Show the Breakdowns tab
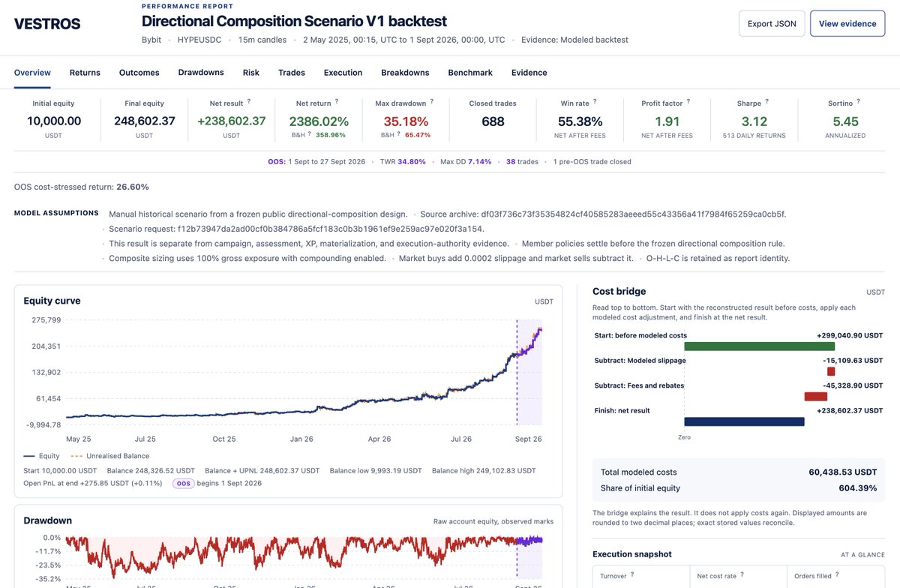The height and width of the screenshot is (588, 900). coord(405,73)
